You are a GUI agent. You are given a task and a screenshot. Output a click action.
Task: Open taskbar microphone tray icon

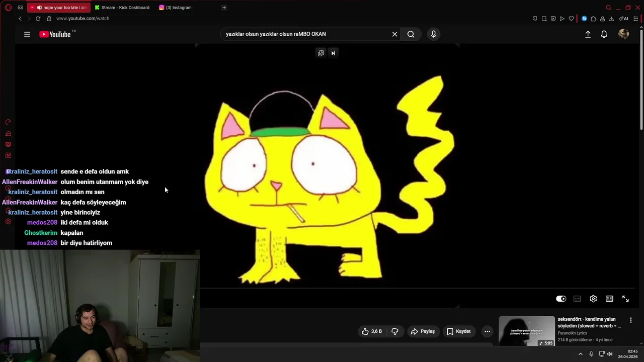coord(591,354)
